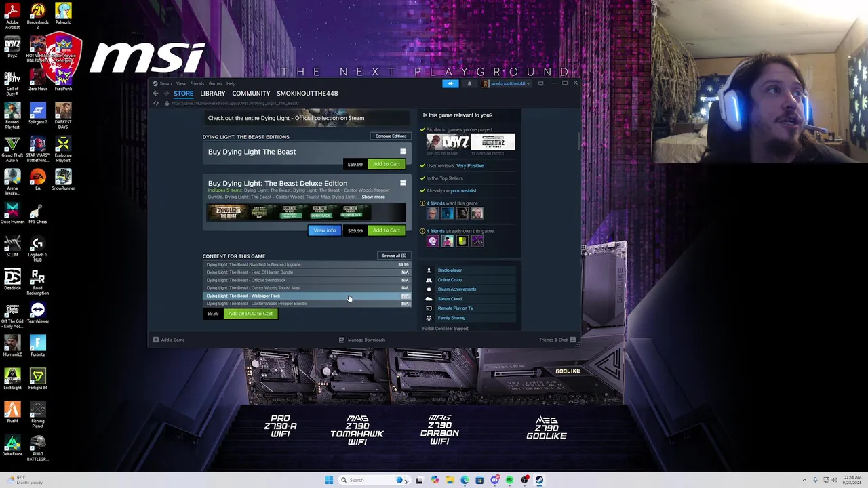This screenshot has width=868, height=488.
Task: Open Logitech G HUB desktop shortcut
Action: [x=38, y=249]
